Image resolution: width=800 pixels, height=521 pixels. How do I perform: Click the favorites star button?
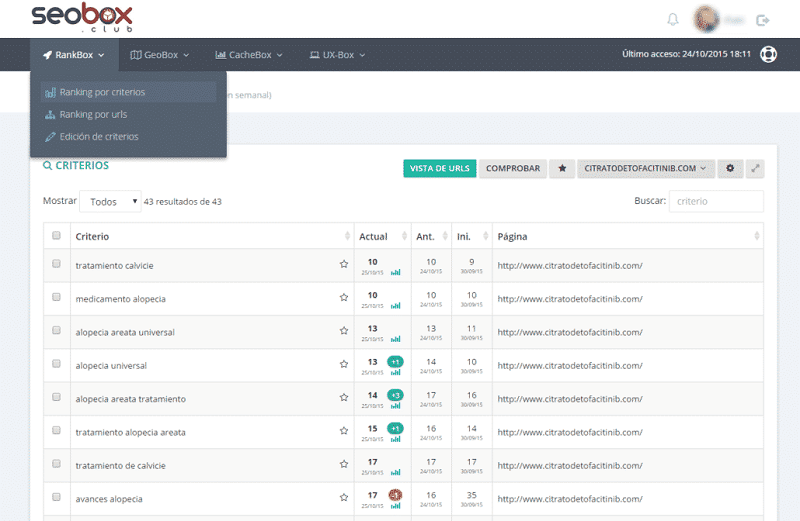[x=562, y=168]
